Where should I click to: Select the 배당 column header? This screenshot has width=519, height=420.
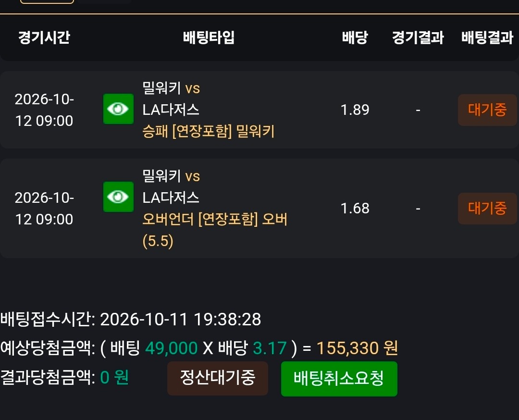(355, 37)
